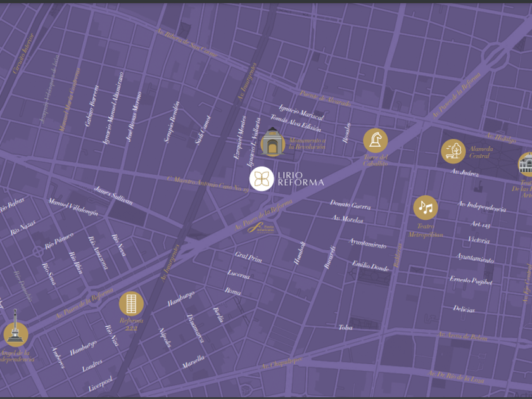Click the 'Gral Prim' street label
Image resolution: width=532 pixels, height=399 pixels.
[248, 258]
